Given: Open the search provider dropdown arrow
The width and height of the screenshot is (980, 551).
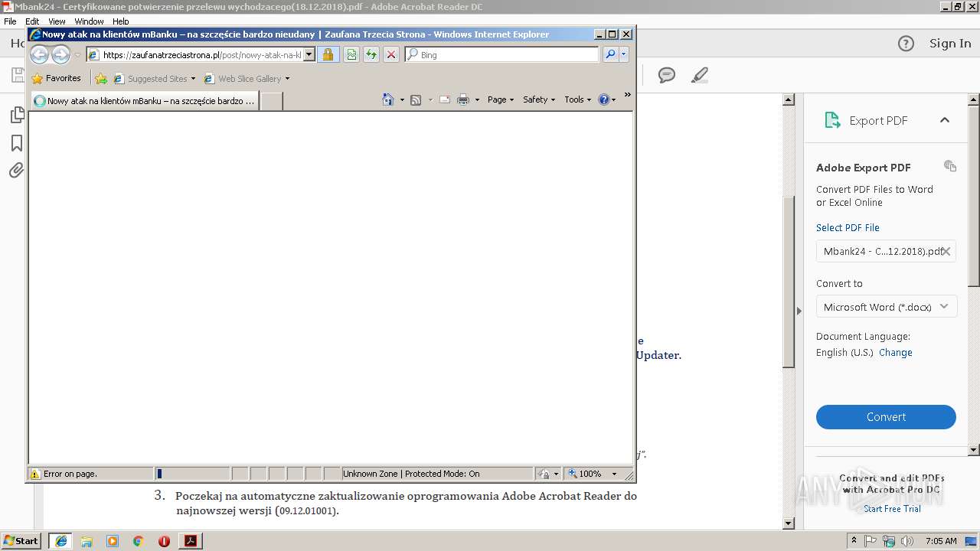Looking at the screenshot, I should 624,54.
